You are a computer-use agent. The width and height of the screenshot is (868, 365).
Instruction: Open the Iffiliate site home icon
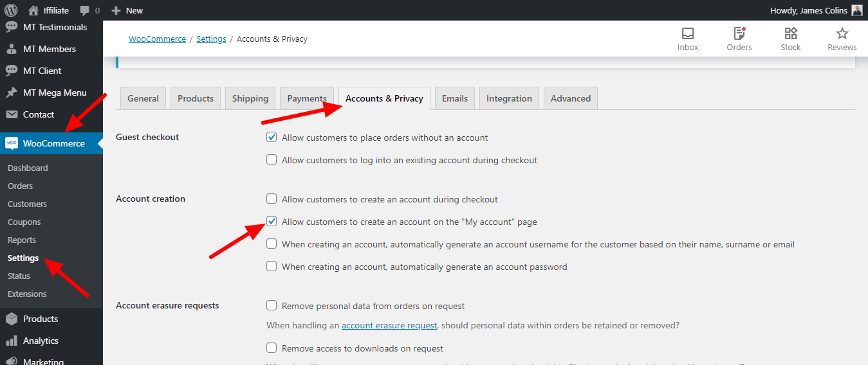point(33,10)
